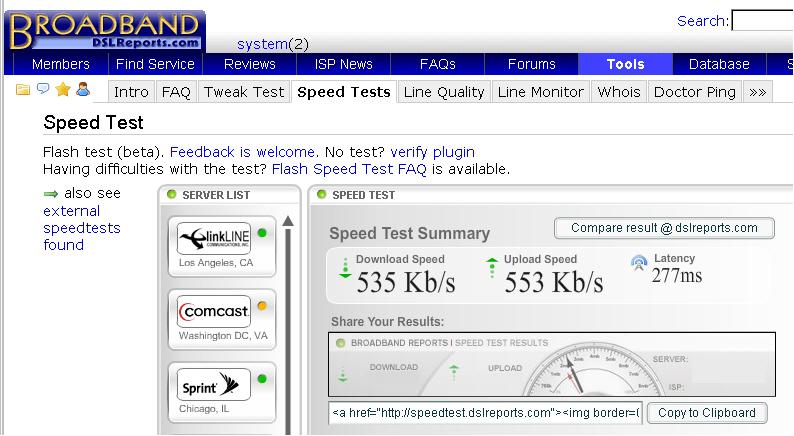This screenshot has height=436, width=794.
Task: Open the Flash Speed Test FAQ link
Action: coord(349,169)
